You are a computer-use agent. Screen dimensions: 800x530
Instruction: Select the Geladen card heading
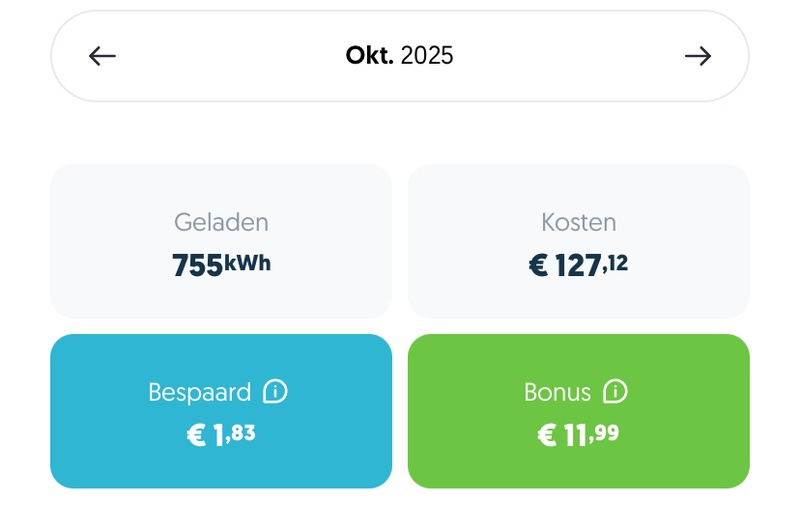point(221,222)
